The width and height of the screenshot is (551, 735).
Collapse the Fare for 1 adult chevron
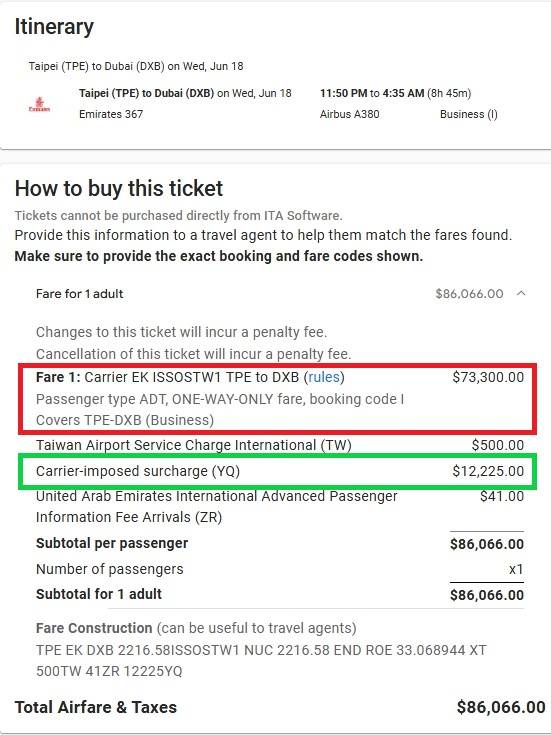[x=521, y=293]
